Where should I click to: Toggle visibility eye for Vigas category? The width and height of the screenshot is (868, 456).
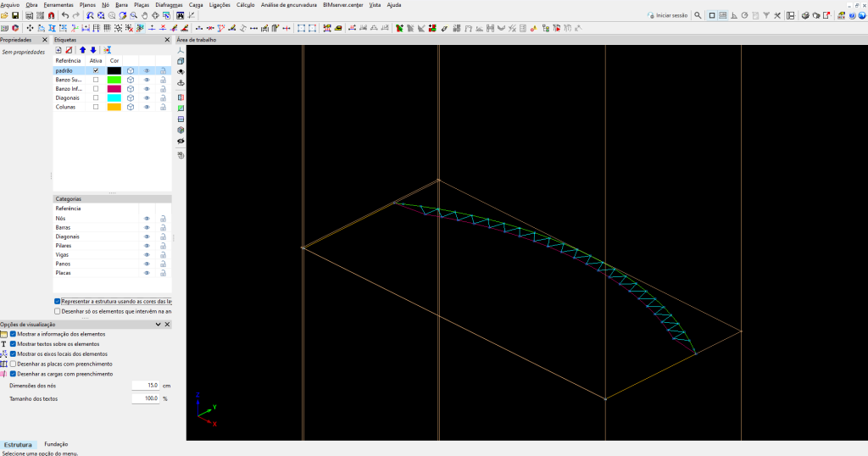146,254
